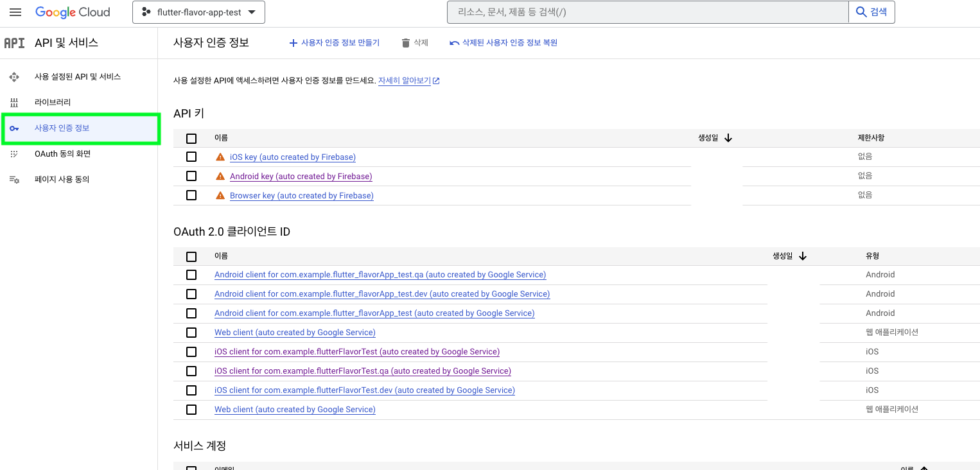Click the API icon in sidebar header
The height and width of the screenshot is (470, 980).
14,43
